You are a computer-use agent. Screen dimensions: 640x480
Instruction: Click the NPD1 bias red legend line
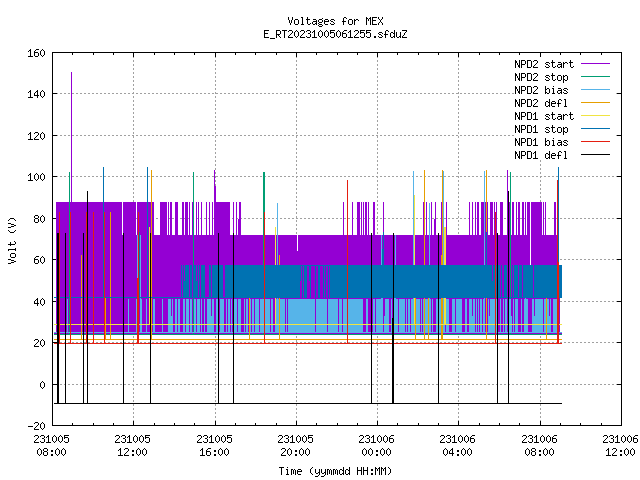595,142
